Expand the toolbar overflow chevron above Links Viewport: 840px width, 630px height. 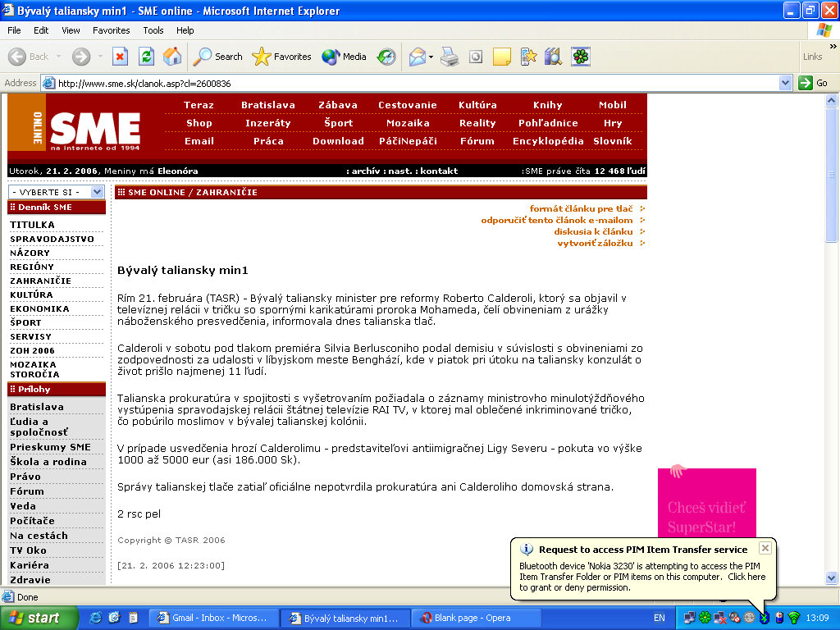point(833,47)
